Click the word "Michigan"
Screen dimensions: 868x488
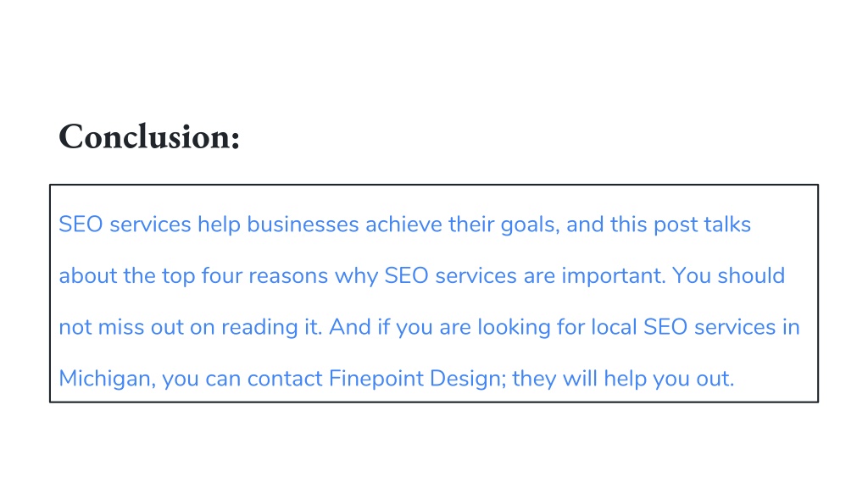[x=105, y=379]
